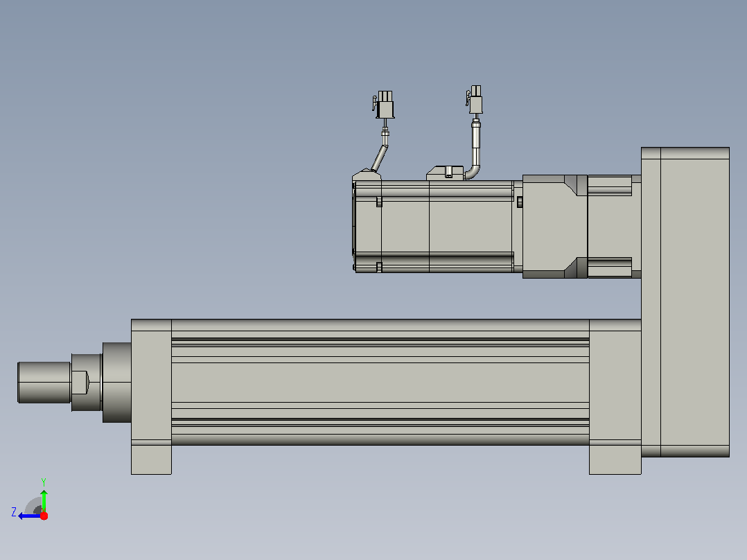Select the long actuator cylinder body
Viewport: 747px width, 560px height.
coord(380,383)
